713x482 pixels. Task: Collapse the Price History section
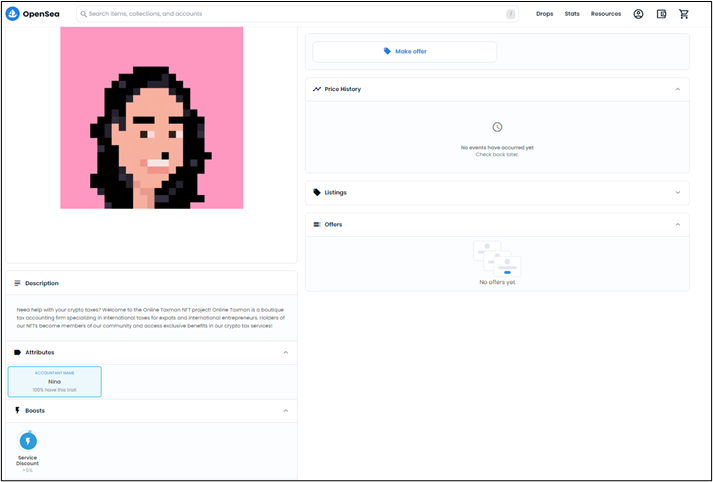pos(677,89)
